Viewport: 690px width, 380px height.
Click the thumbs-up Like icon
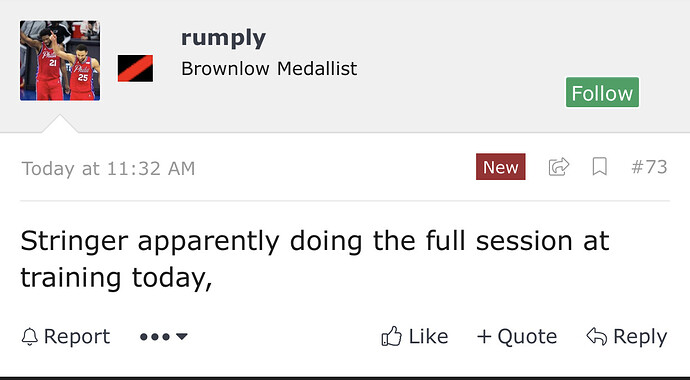coord(391,336)
